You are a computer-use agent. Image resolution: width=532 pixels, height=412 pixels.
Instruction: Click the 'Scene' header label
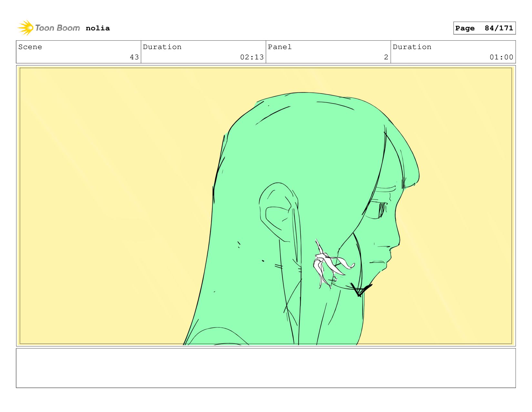pos(30,47)
